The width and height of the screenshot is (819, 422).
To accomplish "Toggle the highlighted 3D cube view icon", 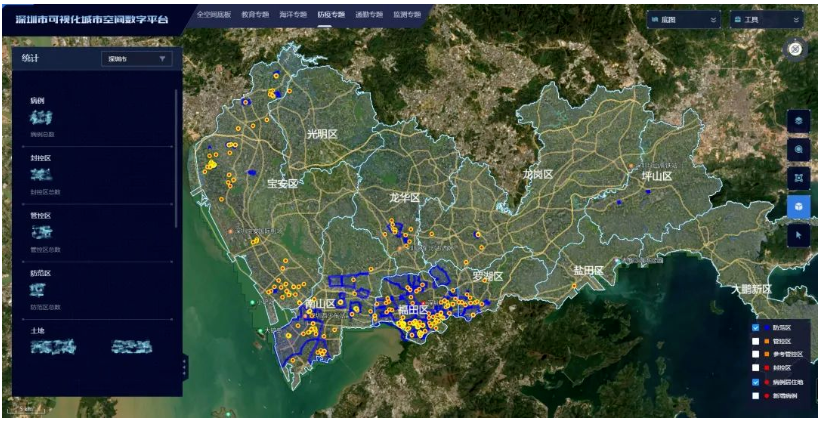I will [799, 207].
